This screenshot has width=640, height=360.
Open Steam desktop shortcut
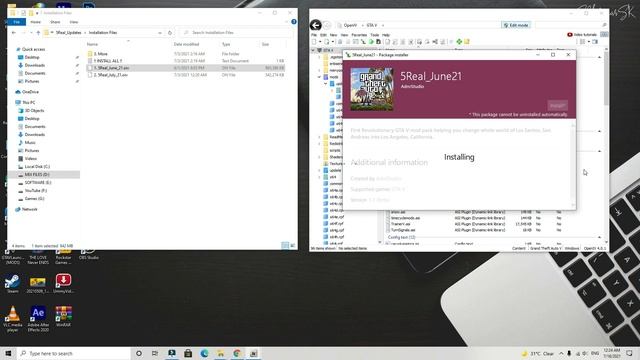(x=13, y=284)
